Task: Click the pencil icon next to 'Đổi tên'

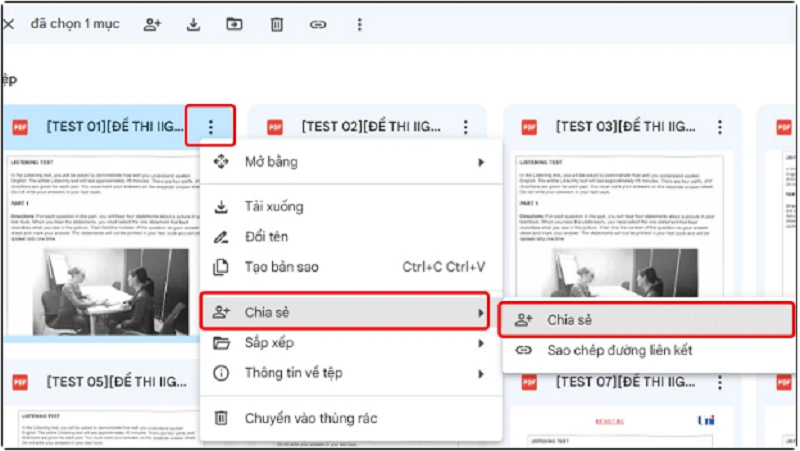Action: [x=221, y=237]
